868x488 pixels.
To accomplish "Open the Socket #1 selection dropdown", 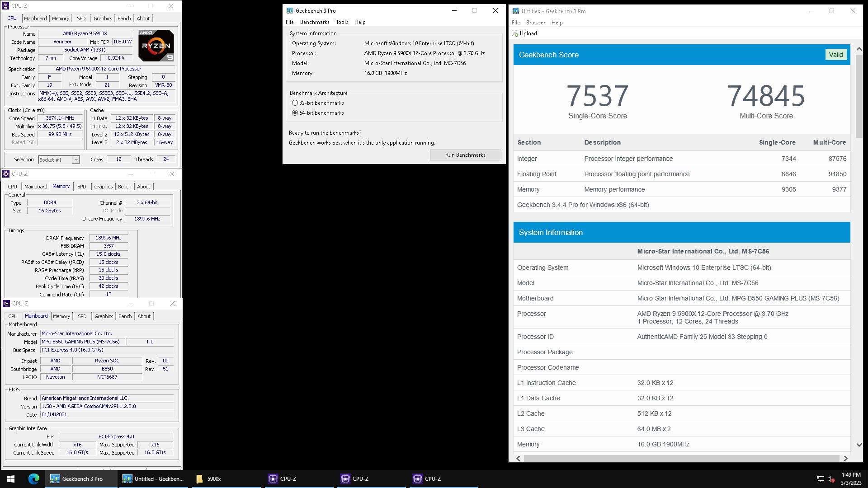I will coord(59,160).
